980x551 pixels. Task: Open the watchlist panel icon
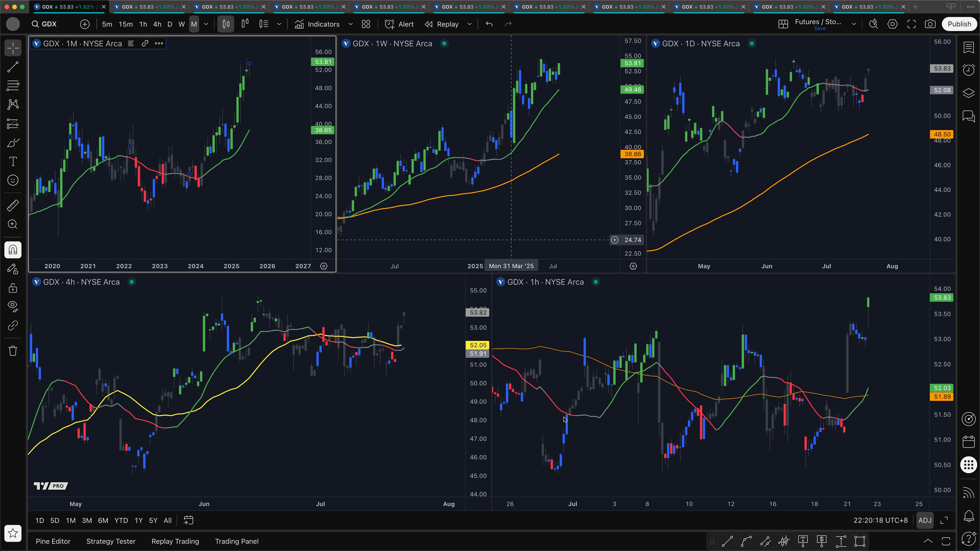pos(969,47)
